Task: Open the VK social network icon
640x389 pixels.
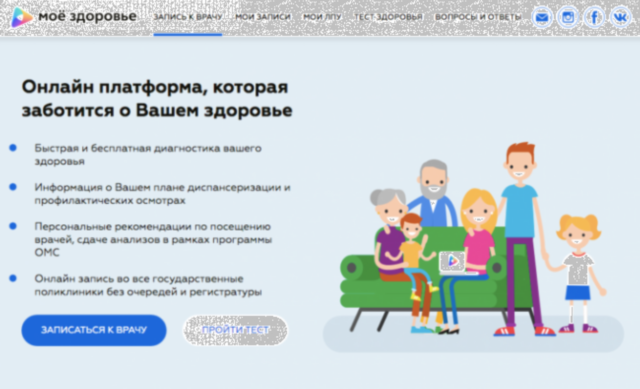Action: click(x=620, y=18)
